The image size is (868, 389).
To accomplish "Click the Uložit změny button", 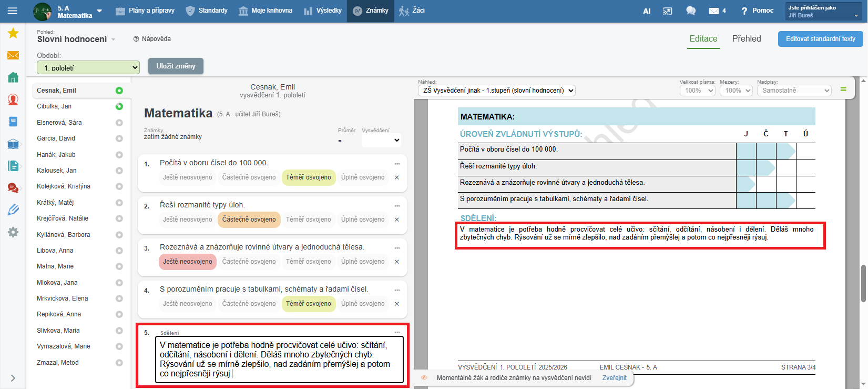I will [x=176, y=66].
